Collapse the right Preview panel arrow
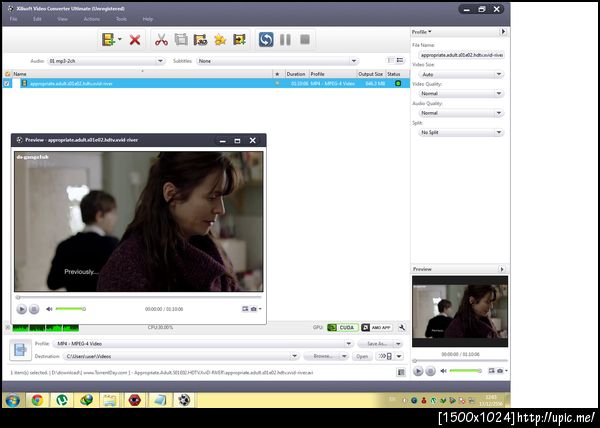The height and width of the screenshot is (428, 600). point(502,269)
